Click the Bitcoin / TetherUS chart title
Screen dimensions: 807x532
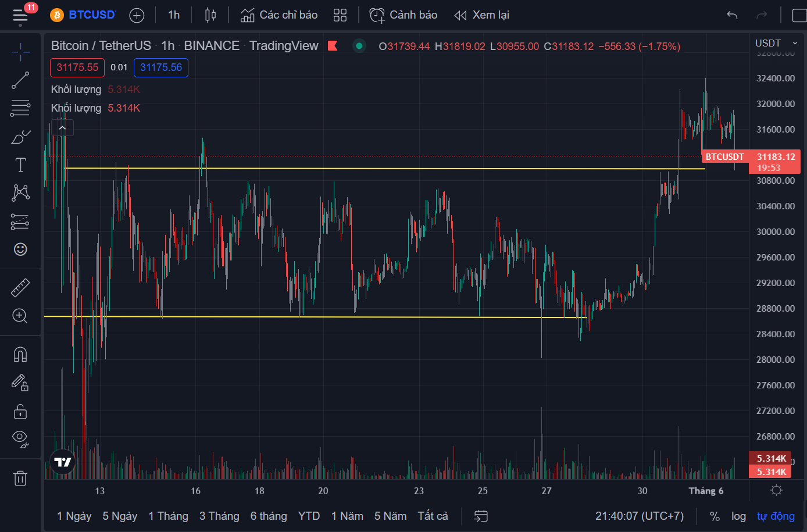(101, 45)
